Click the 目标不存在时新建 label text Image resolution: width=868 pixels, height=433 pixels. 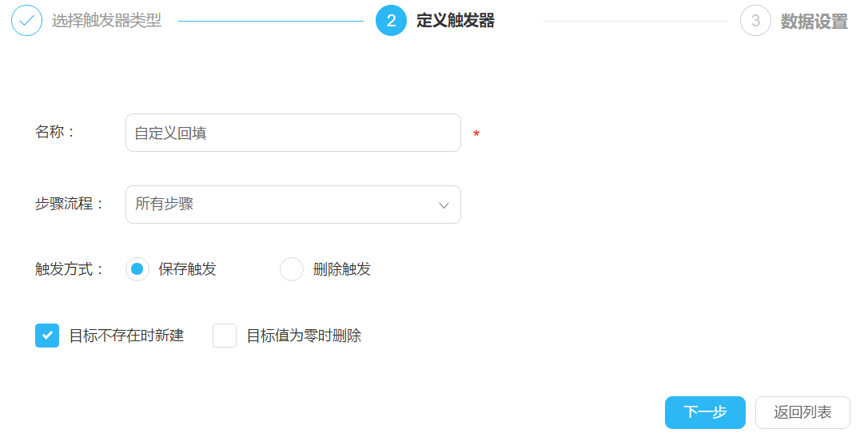point(126,336)
